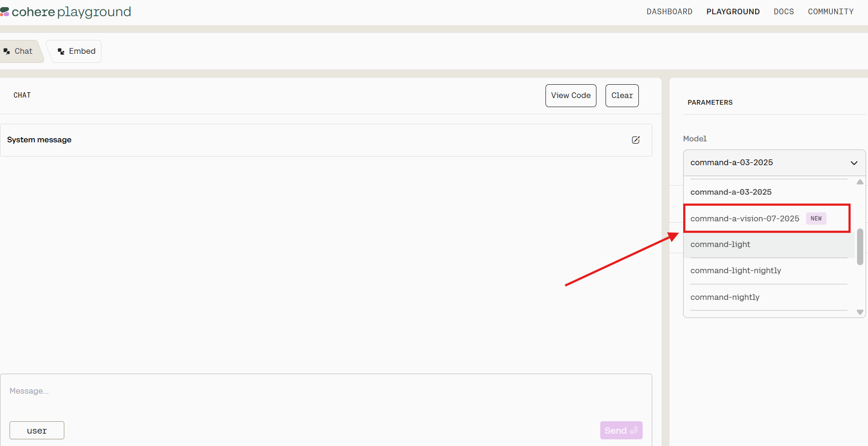Viewport: 868px width, 446px height.
Task: Open the DOCS page
Action: [784, 11]
